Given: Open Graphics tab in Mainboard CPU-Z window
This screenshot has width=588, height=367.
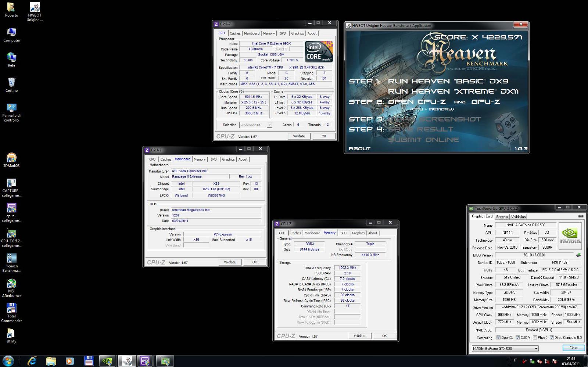Looking at the screenshot, I should pos(228,159).
